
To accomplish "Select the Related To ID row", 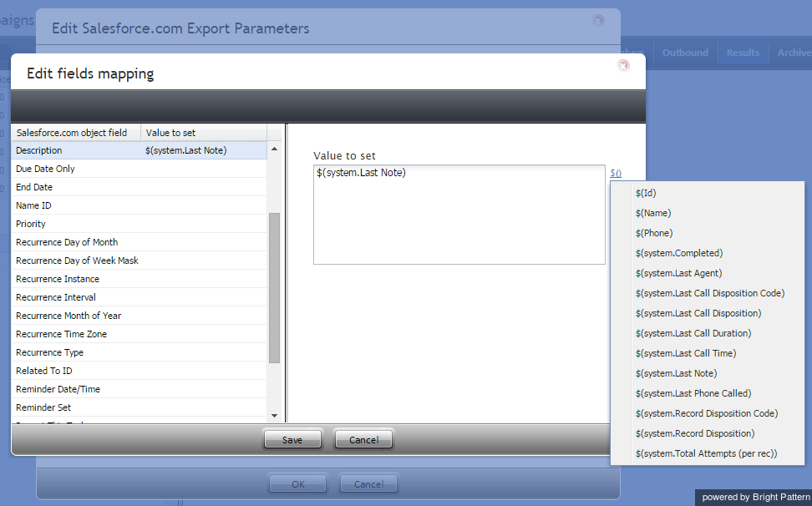I will [x=139, y=371].
